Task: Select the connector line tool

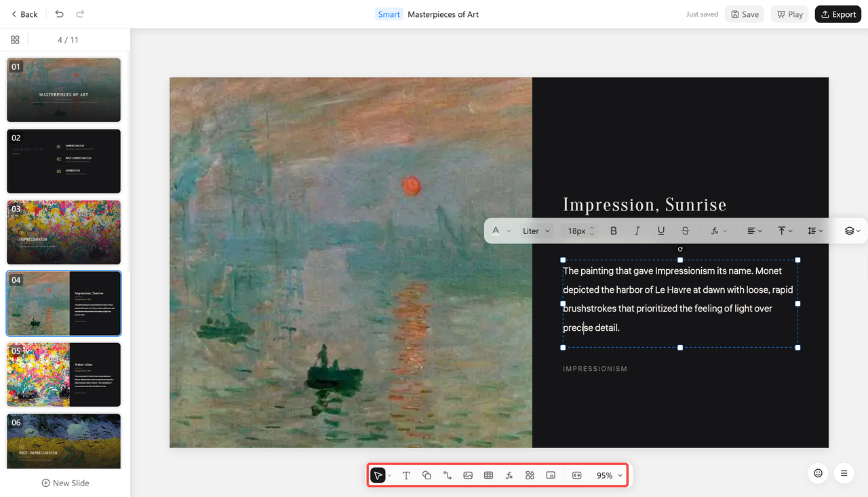Action: tap(448, 475)
